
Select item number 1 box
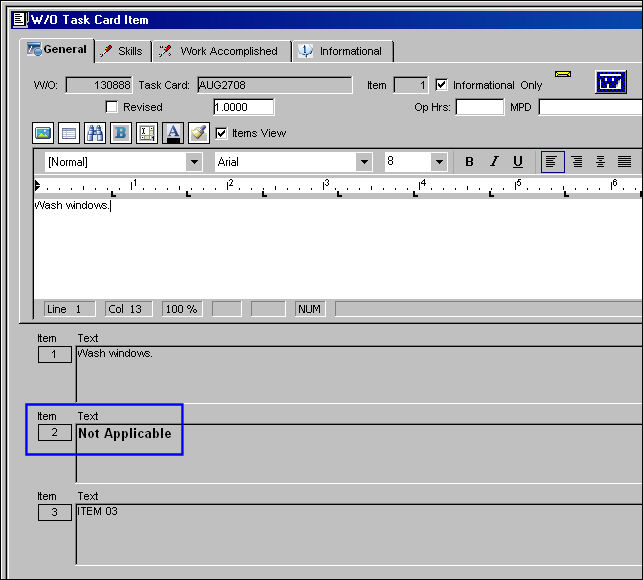point(55,354)
